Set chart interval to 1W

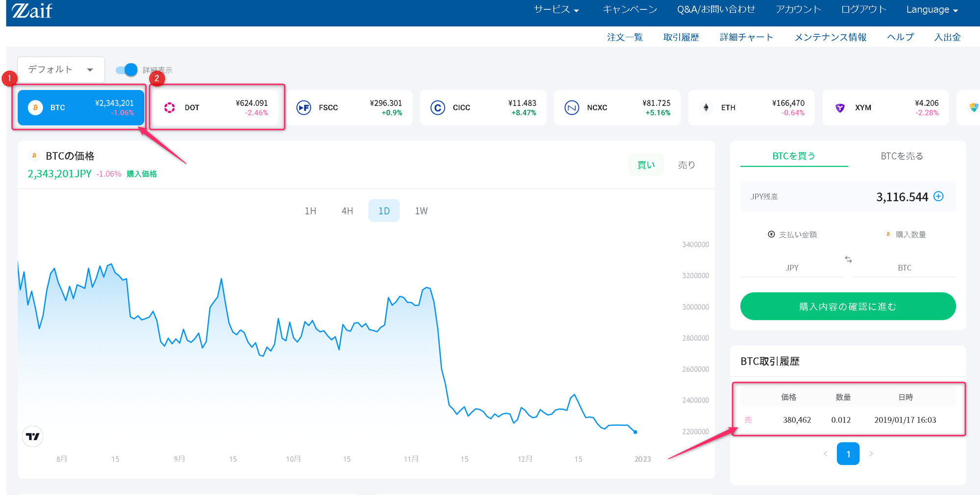(x=421, y=211)
